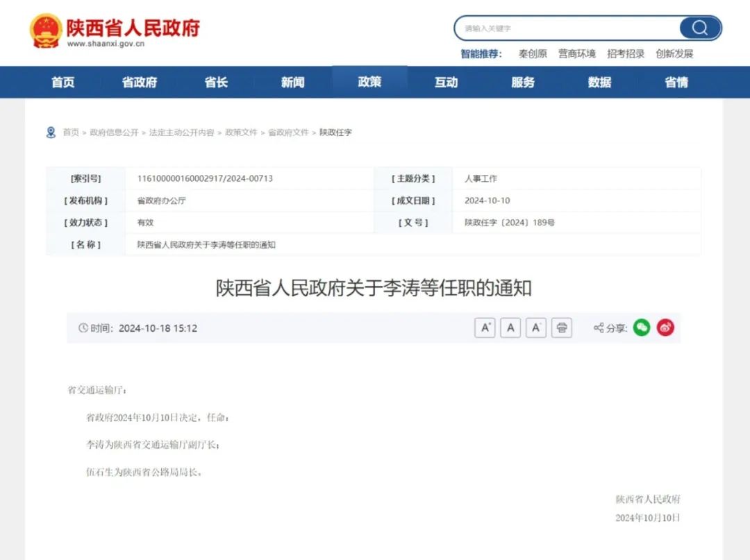
Task: Decrease font size with A- icon
Action: (x=535, y=328)
